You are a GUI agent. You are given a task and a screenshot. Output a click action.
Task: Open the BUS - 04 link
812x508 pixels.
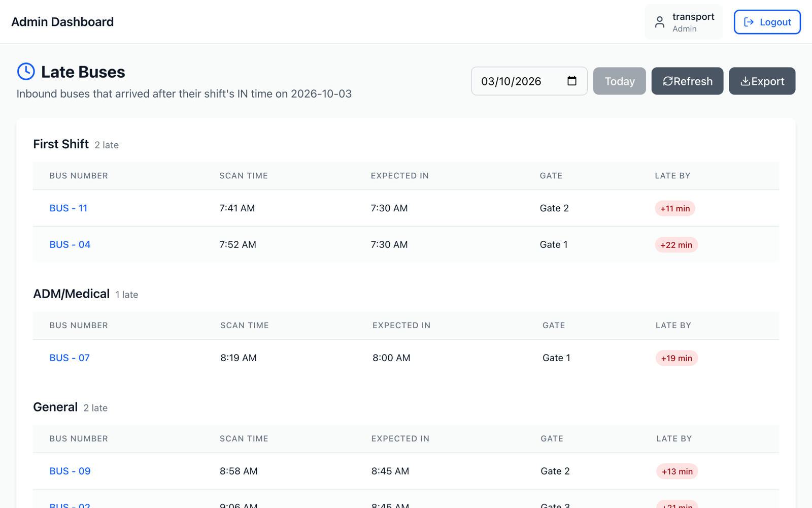(70, 245)
